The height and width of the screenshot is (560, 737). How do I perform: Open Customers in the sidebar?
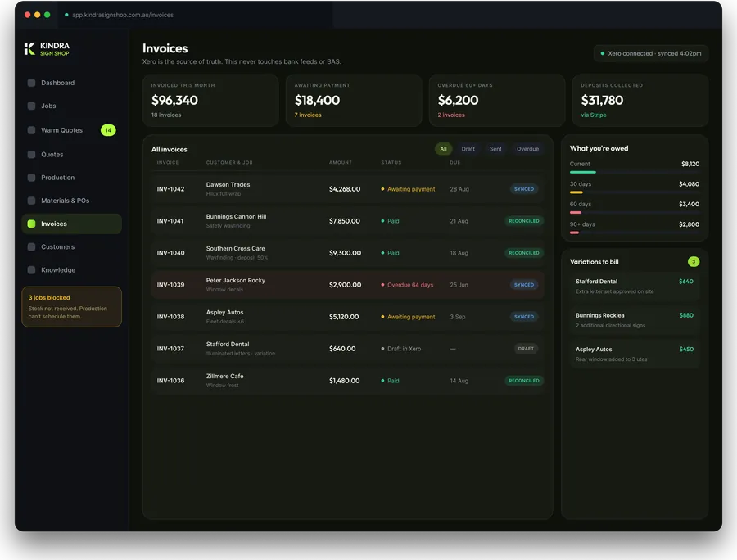tap(71, 246)
